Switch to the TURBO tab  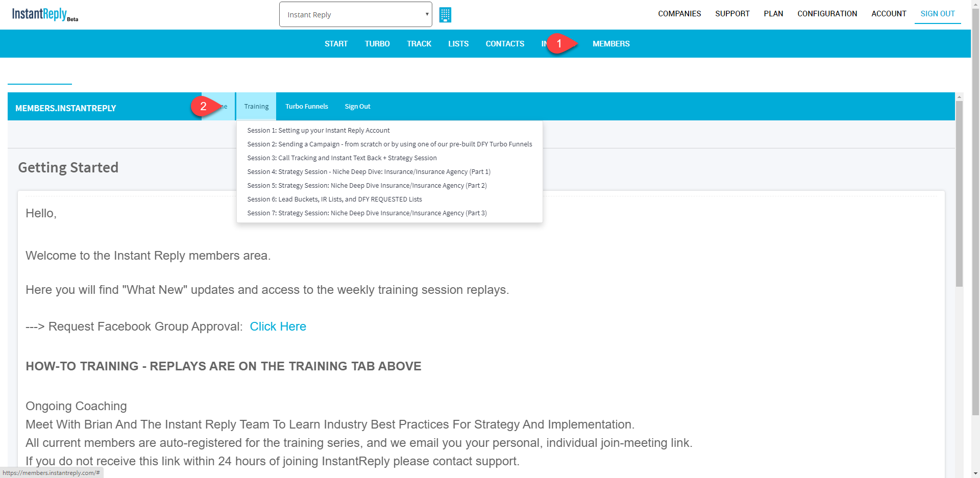coord(377,44)
